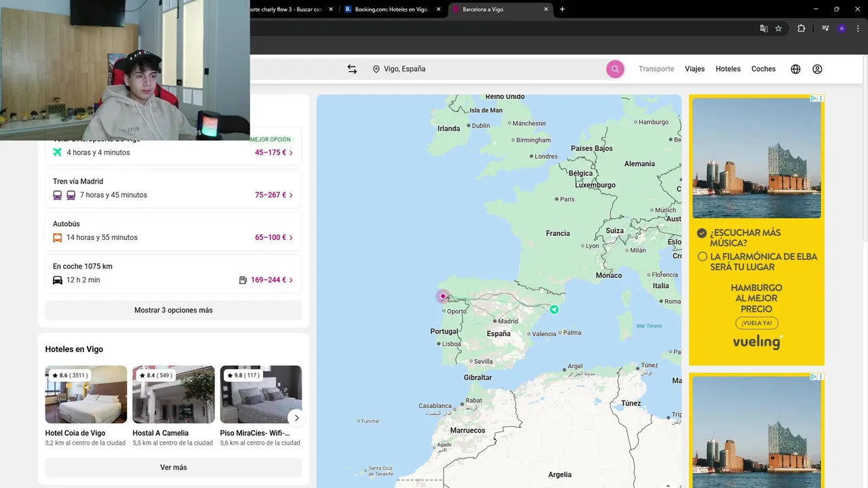Open the Hoteles menu item
The height and width of the screenshot is (488, 868).
728,69
